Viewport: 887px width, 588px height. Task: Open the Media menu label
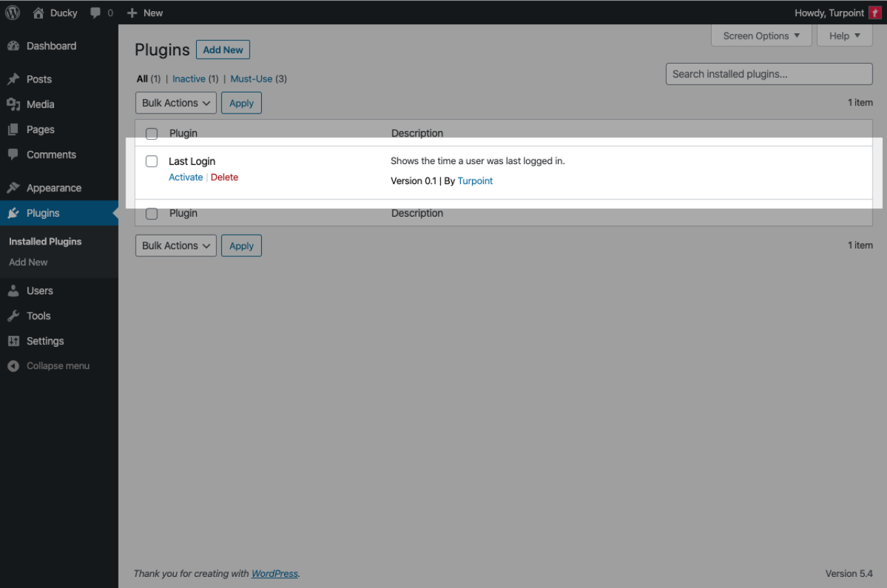point(40,104)
